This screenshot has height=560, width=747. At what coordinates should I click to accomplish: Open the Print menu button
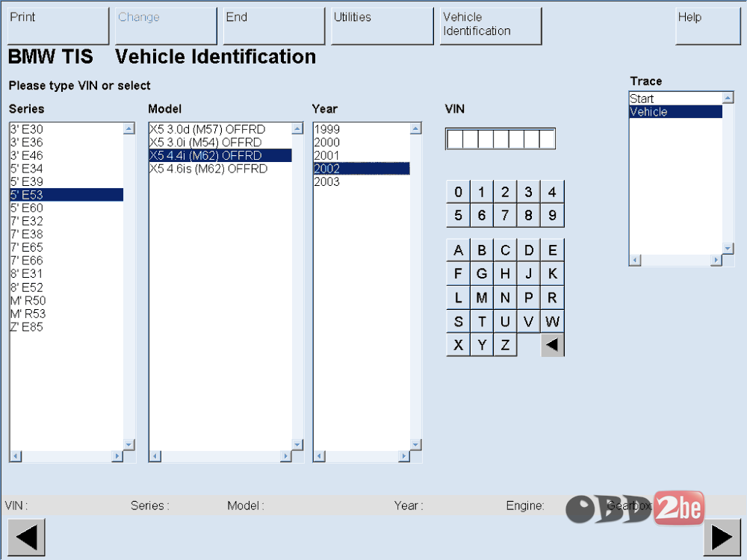(58, 26)
